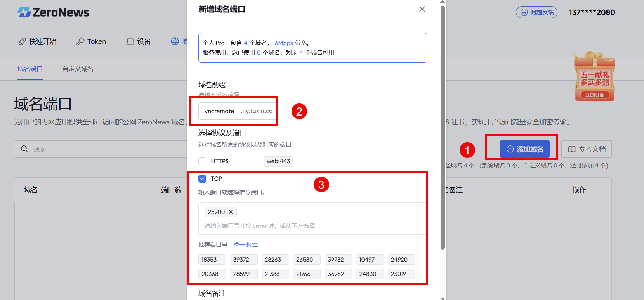Screen dimensions: 644x300
Task: Close the 新增域名端口 dialog
Action: (422, 9)
